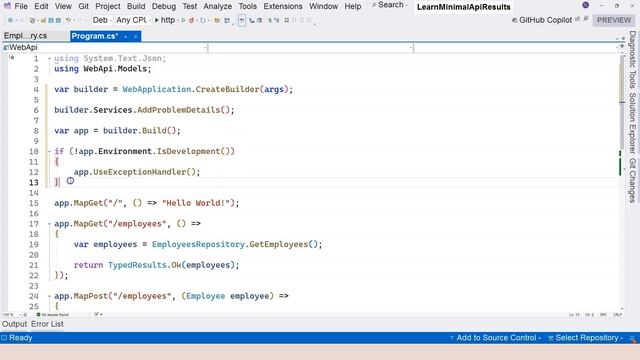Open the Extensions menu
This screenshot has width=640, height=360.
coord(283,6)
